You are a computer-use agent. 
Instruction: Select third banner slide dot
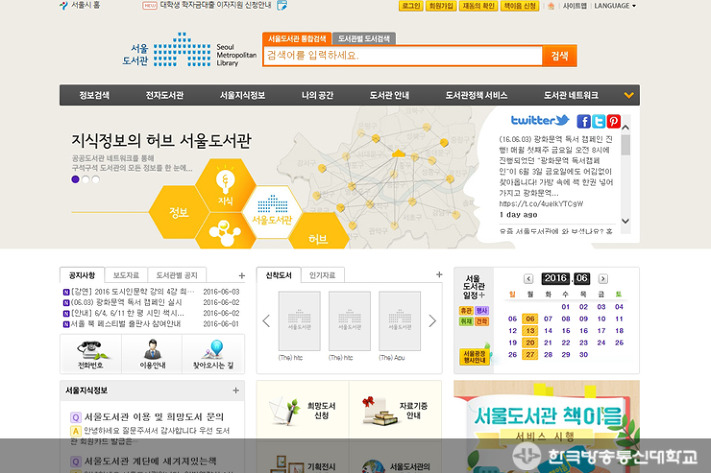[x=95, y=179]
